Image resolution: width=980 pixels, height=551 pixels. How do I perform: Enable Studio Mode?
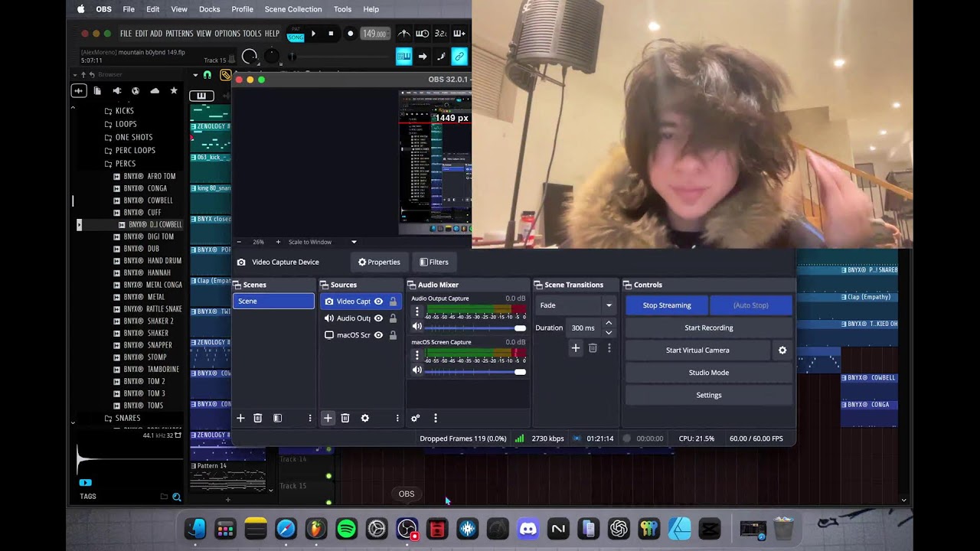pos(709,373)
